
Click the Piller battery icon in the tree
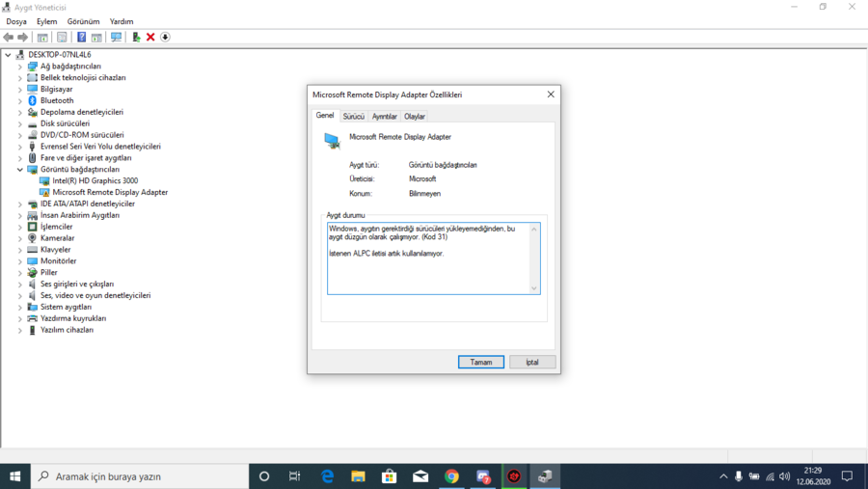pos(32,272)
